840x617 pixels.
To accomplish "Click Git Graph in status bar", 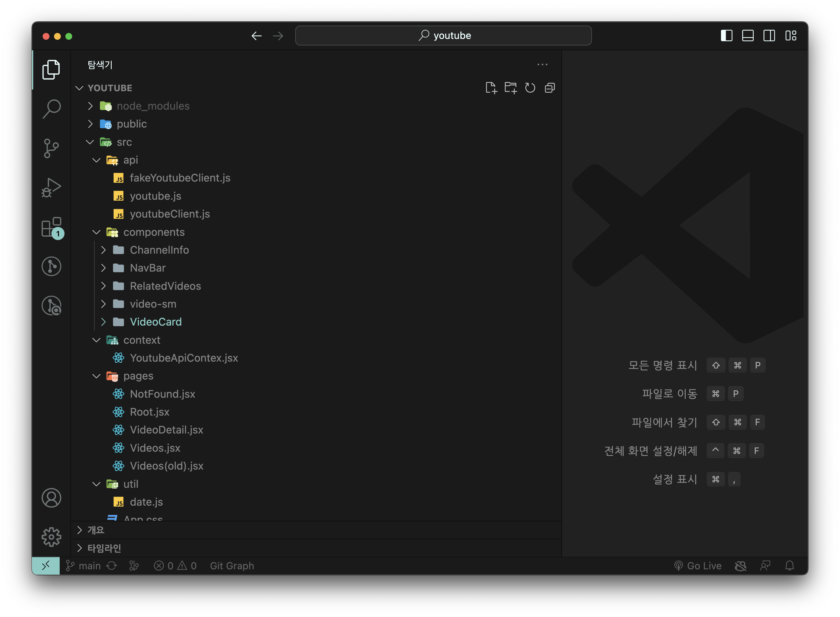I will (232, 566).
